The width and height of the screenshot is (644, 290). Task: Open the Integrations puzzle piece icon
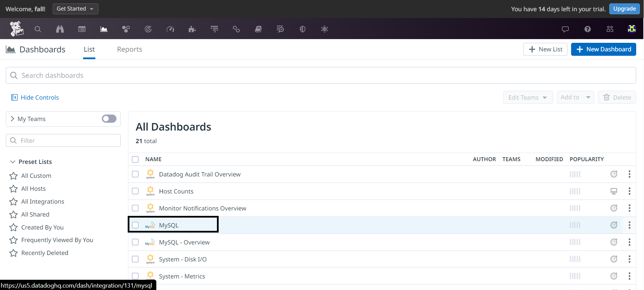coord(192,29)
